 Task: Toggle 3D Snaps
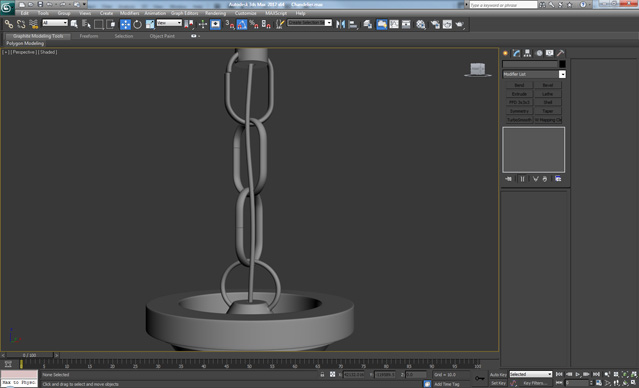(x=230, y=24)
